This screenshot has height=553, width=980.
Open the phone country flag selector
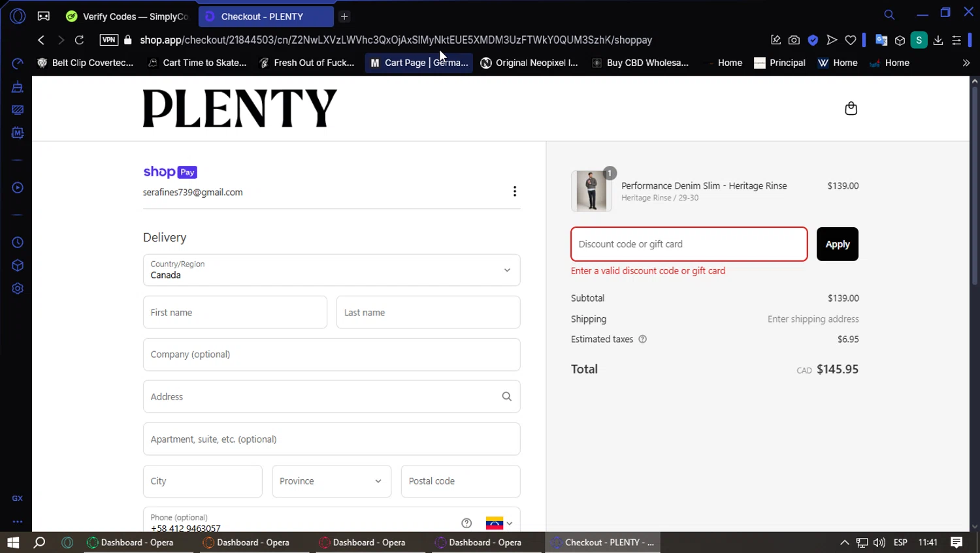click(x=499, y=523)
